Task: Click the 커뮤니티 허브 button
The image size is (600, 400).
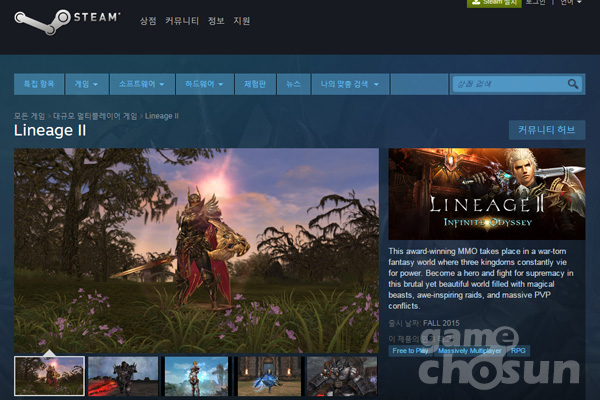Action: 547,130
